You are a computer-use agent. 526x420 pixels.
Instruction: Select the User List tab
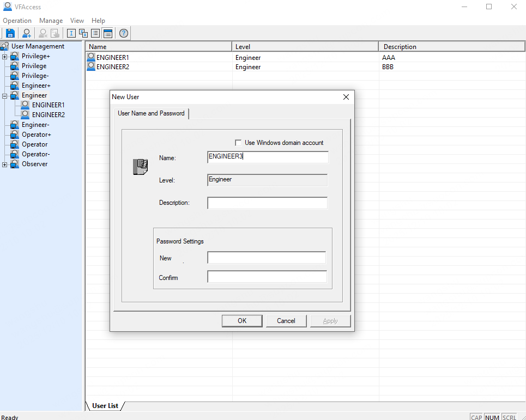pyautogui.click(x=106, y=405)
